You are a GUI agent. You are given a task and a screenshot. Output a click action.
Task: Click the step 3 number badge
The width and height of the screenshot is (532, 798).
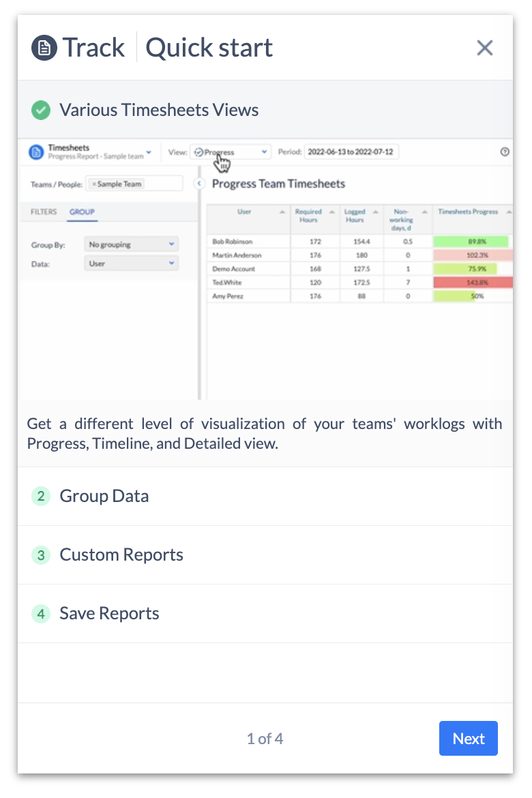[x=41, y=555]
